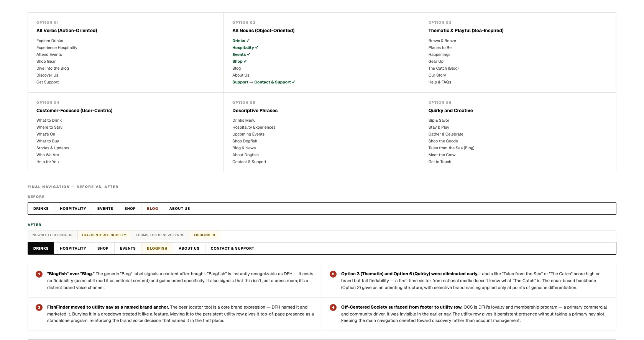
Task: Click "Support → Contact & Support ✓" line
Action: [264, 82]
